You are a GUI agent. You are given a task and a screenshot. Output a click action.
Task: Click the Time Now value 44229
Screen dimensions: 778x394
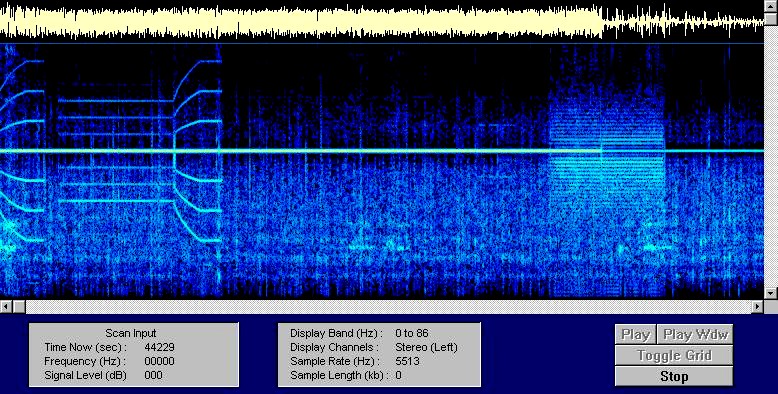[159, 347]
